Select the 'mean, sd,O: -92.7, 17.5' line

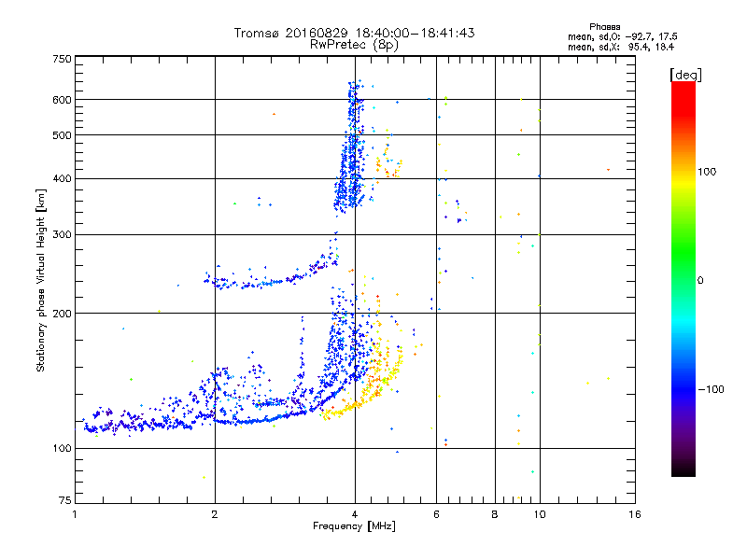(x=622, y=36)
